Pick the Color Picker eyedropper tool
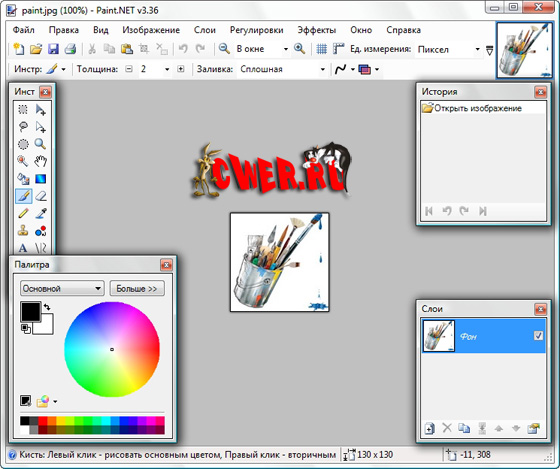Image resolution: width=560 pixels, height=469 pixels. point(41,213)
